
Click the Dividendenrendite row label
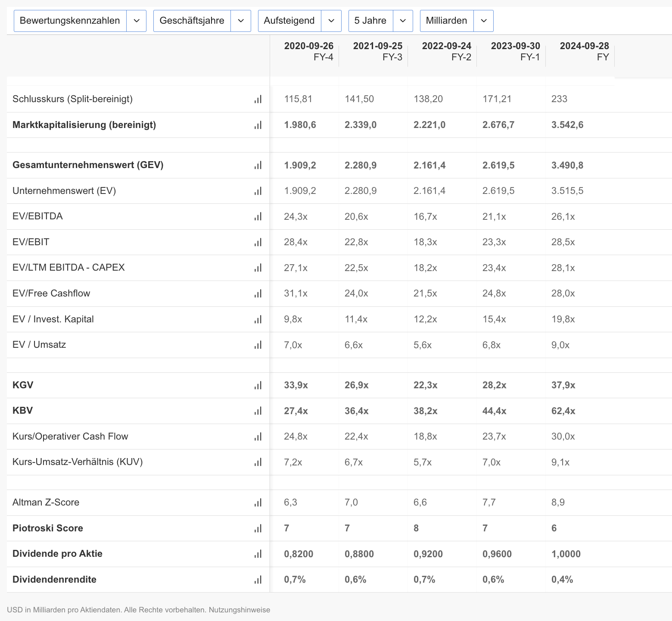(x=54, y=580)
